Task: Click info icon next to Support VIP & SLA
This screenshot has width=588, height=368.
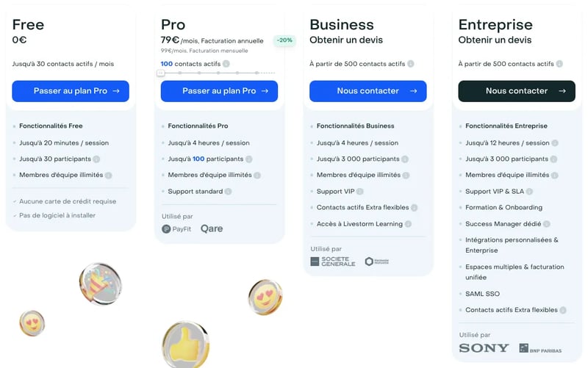Action: (x=529, y=192)
